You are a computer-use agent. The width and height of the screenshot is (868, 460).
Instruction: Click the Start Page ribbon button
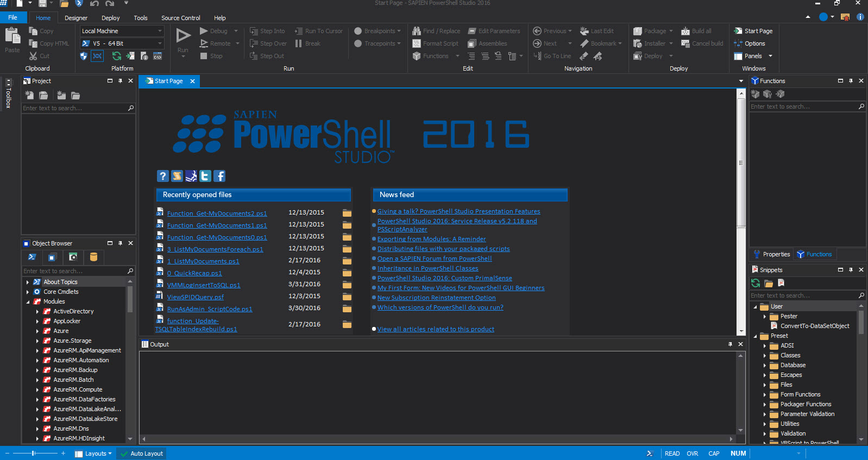(x=753, y=31)
